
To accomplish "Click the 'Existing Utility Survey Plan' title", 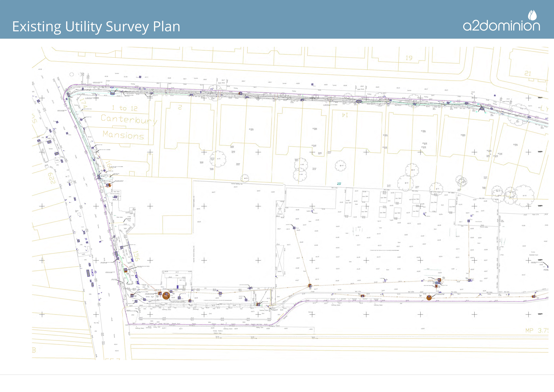I will coord(96,27).
